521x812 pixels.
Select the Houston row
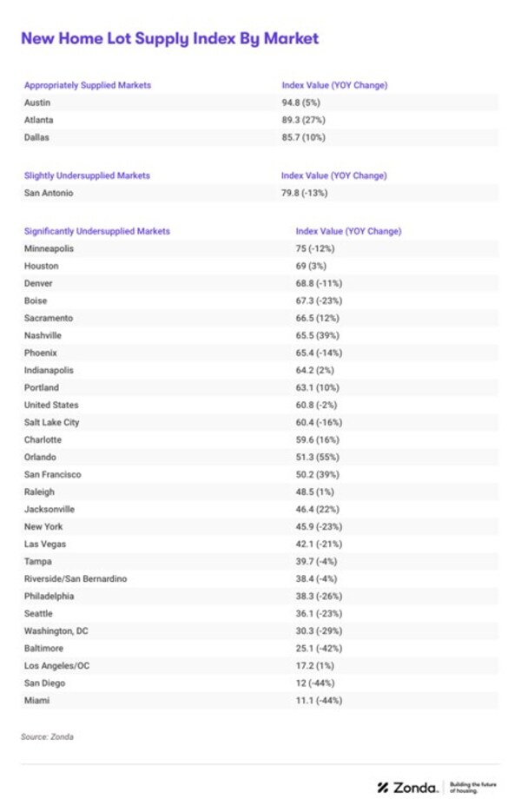[x=259, y=266]
